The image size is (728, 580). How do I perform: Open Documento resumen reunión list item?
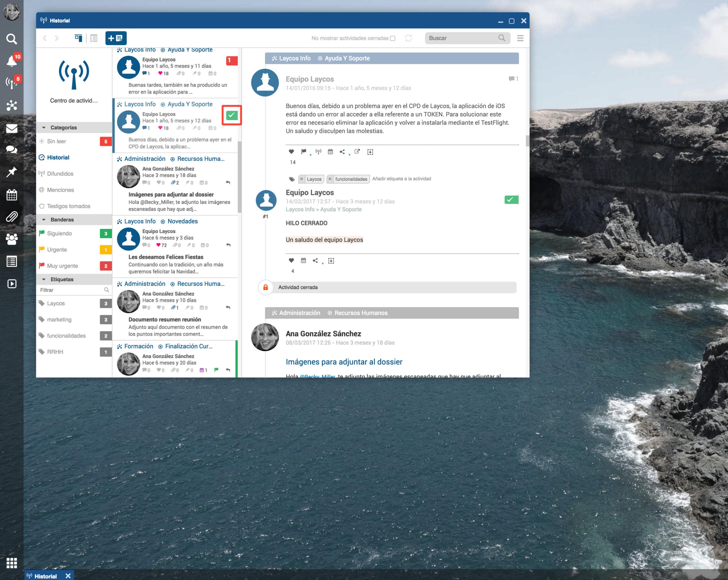(x=175, y=309)
